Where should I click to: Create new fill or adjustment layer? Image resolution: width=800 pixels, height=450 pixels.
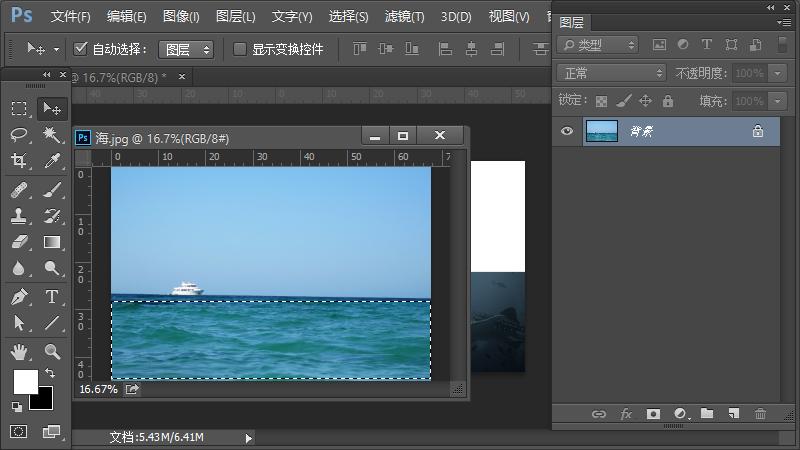(x=680, y=414)
